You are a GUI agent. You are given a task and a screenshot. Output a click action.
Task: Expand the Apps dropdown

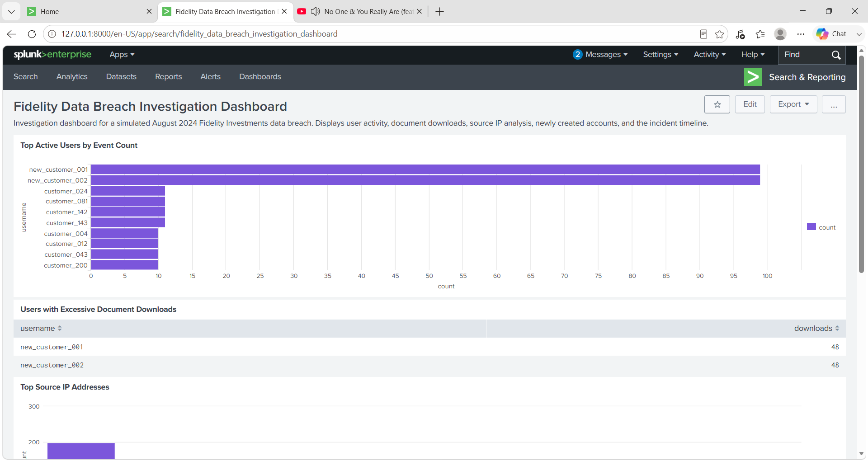122,55
